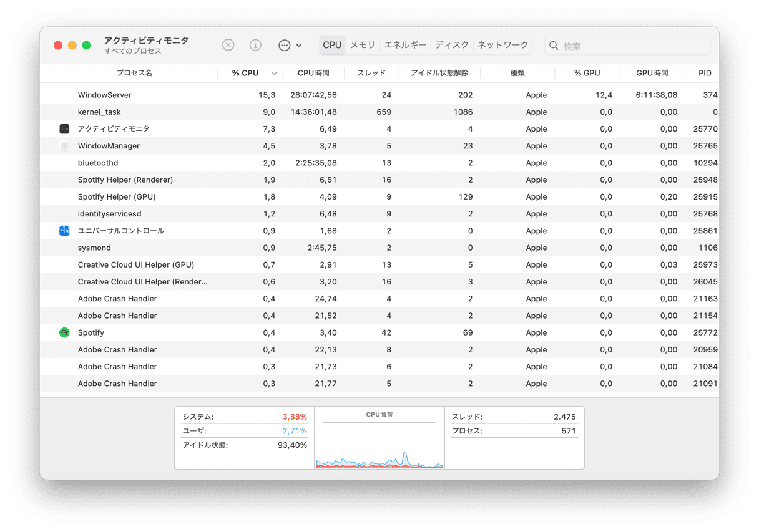The image size is (759, 532).
Task: Select the bluetoothd process
Action: [379, 163]
